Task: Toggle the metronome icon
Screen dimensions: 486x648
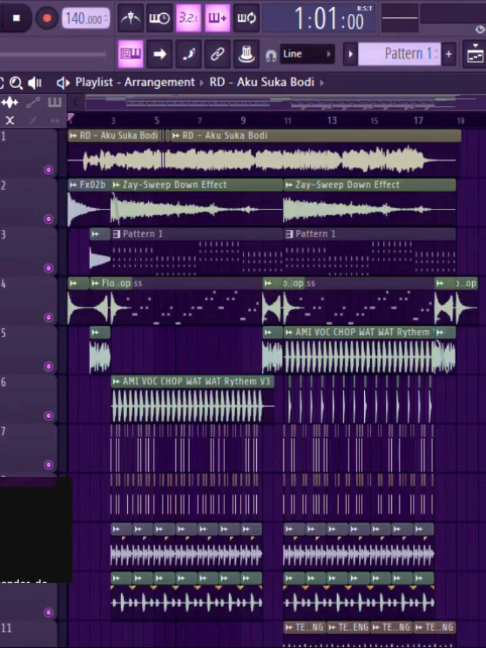Action: pos(131,18)
